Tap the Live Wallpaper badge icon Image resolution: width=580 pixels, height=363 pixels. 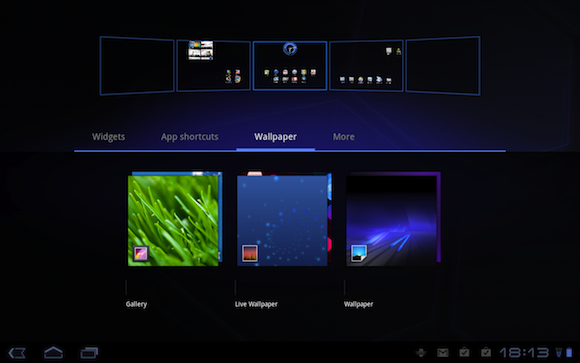click(250, 253)
